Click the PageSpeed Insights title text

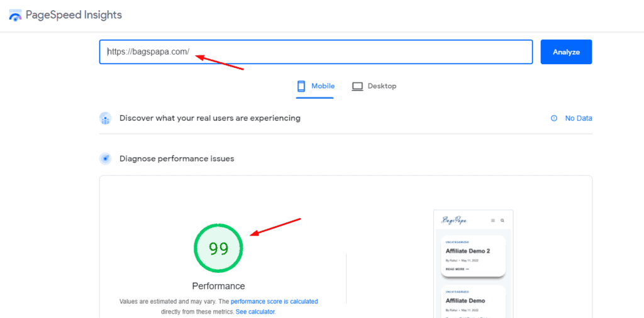[x=74, y=15]
